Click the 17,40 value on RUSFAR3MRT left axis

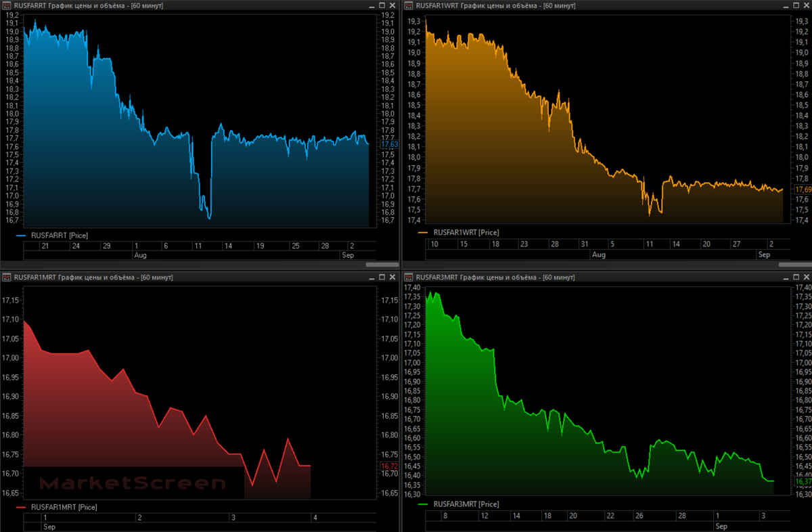413,288
